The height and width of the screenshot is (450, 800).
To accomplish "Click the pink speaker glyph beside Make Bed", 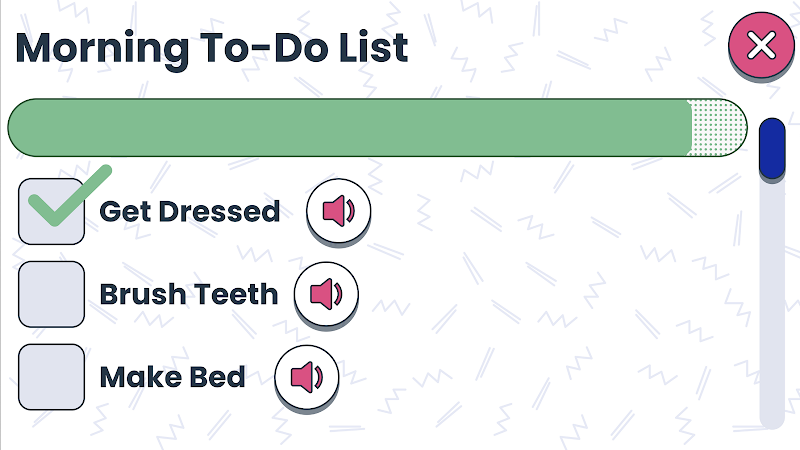I will (307, 377).
